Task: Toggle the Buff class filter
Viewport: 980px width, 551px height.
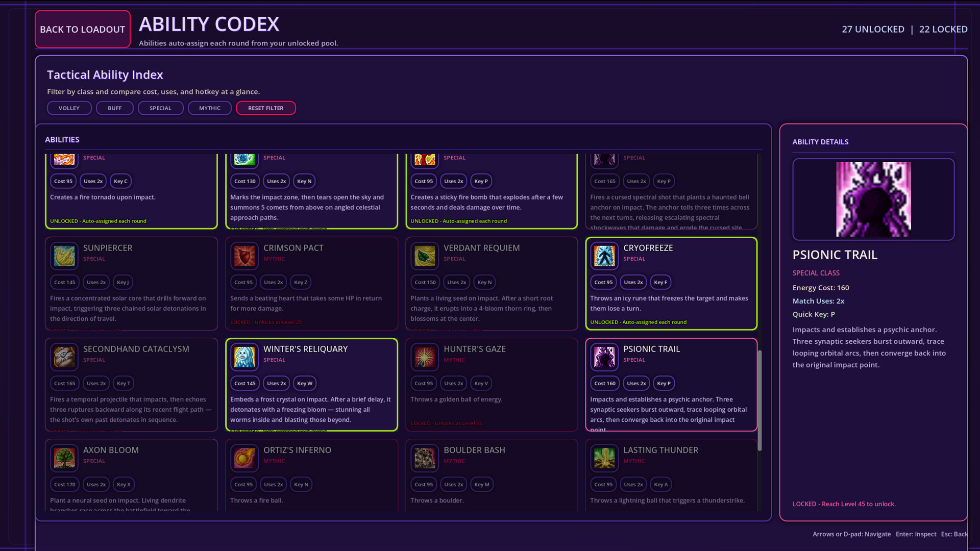Action: [x=114, y=108]
